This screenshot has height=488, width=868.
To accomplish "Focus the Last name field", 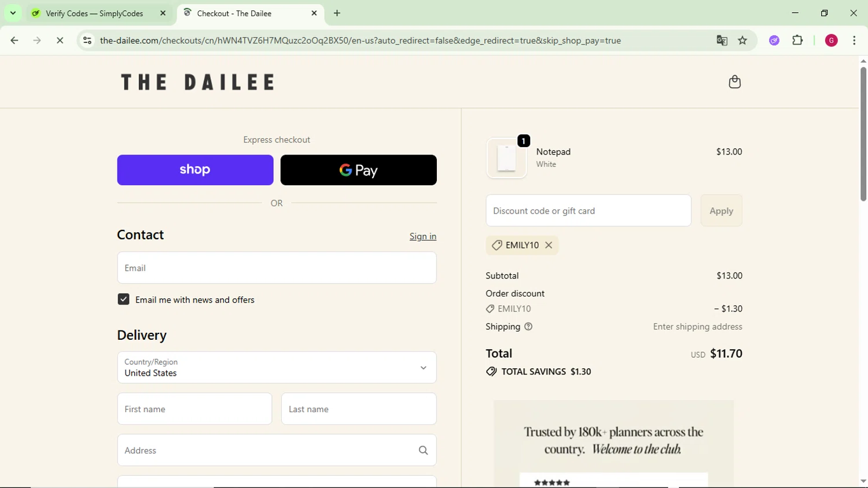I will point(359,409).
